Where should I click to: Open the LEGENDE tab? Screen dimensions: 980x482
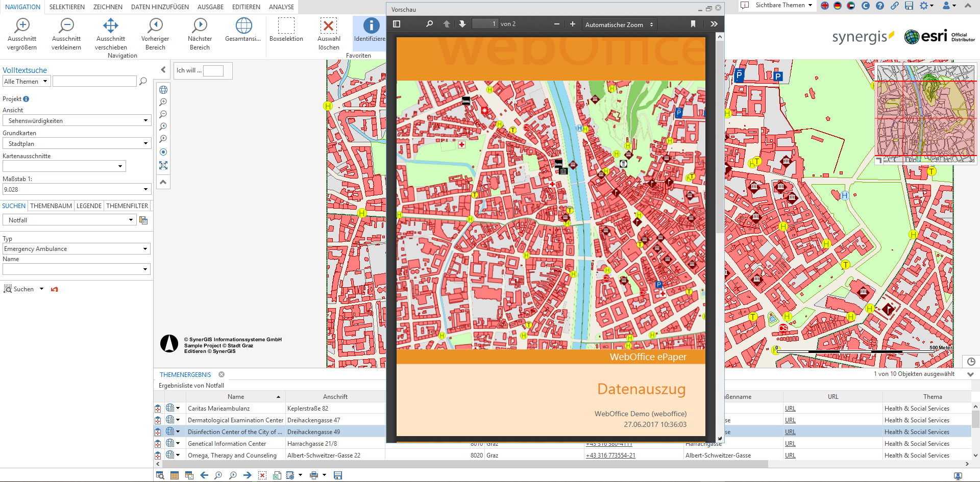coord(89,206)
